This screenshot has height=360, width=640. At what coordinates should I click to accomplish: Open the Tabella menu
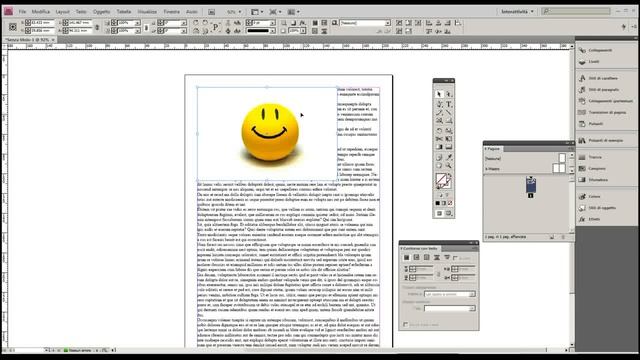coord(124,12)
